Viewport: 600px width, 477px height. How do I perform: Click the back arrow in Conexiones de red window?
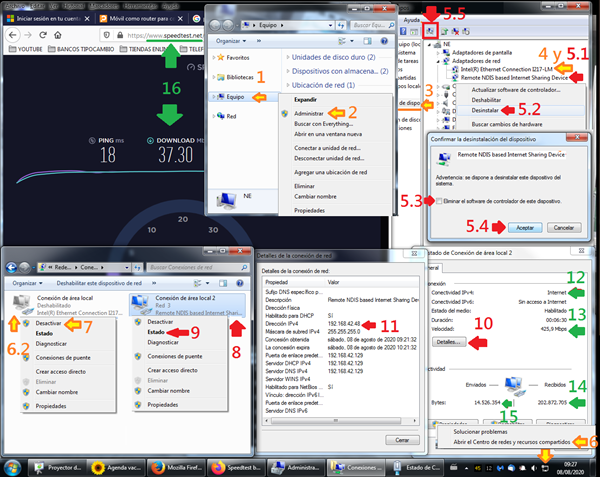point(11,267)
